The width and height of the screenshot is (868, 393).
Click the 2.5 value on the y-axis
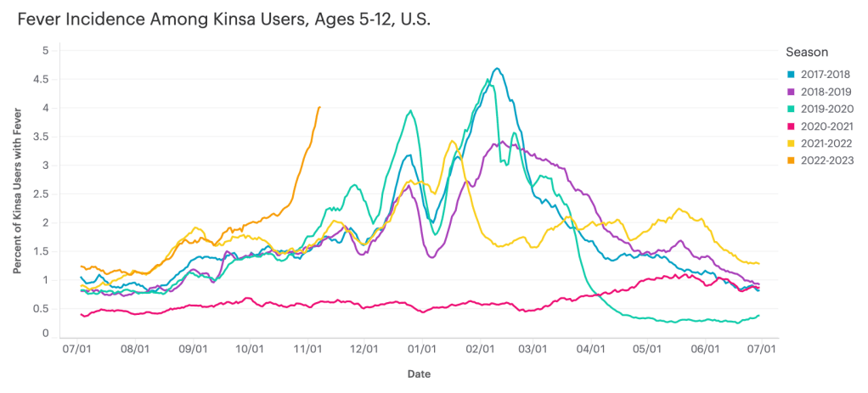41,194
